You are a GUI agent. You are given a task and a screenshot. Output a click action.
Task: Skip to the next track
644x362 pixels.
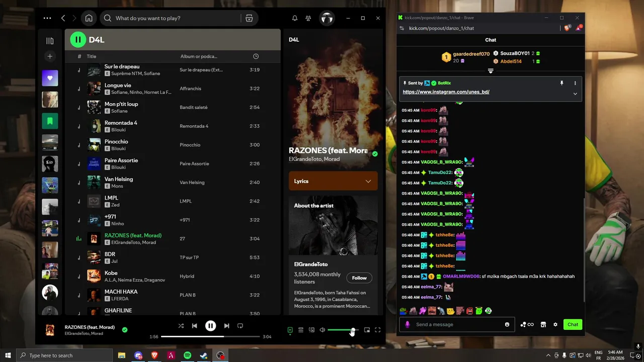226,326
